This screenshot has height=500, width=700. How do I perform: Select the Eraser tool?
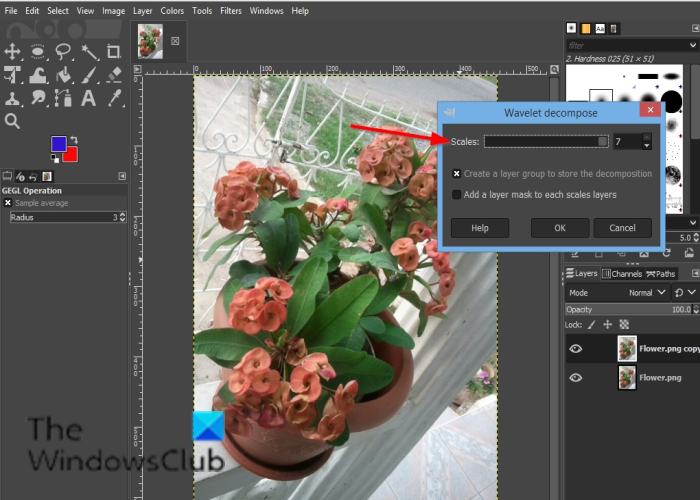coord(116,75)
